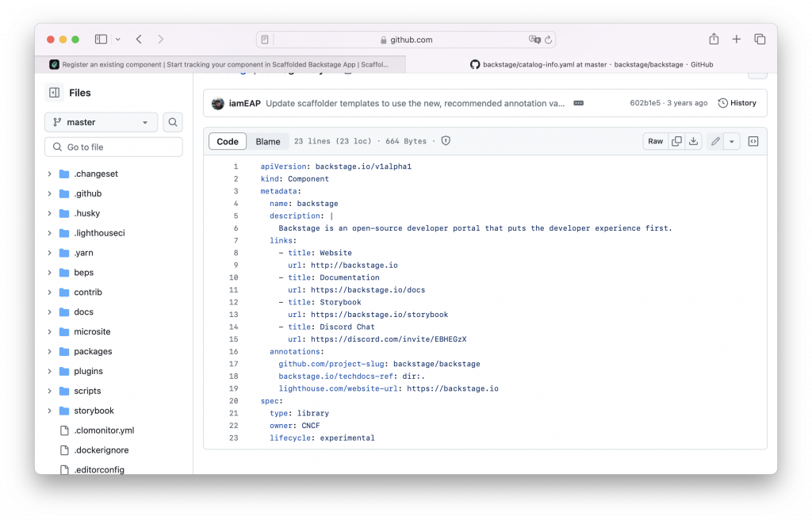The image size is (812, 520).
Task: Click line number 1
Action: coord(236,166)
